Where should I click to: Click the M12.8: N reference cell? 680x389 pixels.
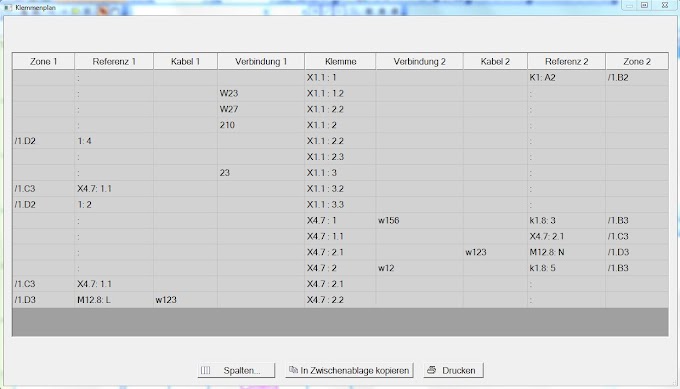coord(566,252)
